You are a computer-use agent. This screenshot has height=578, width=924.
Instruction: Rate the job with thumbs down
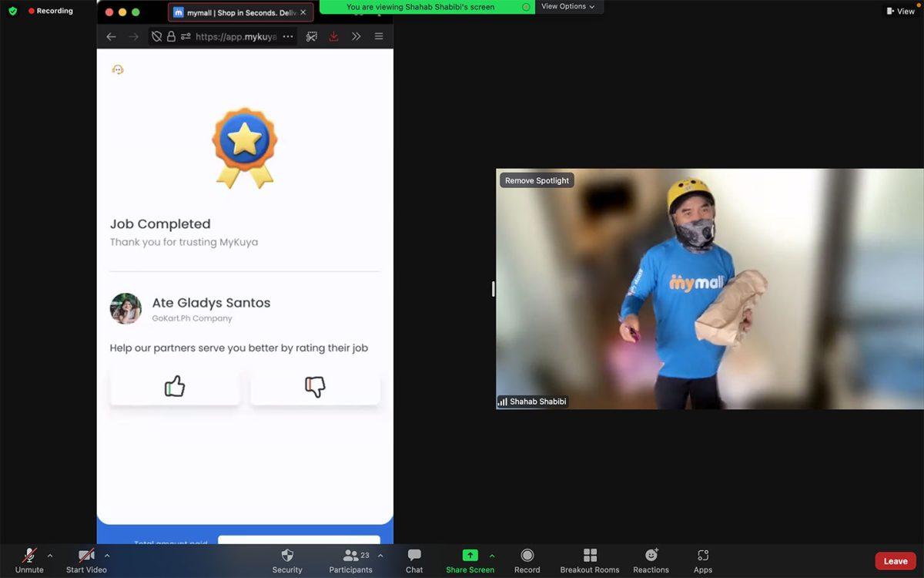click(x=315, y=386)
